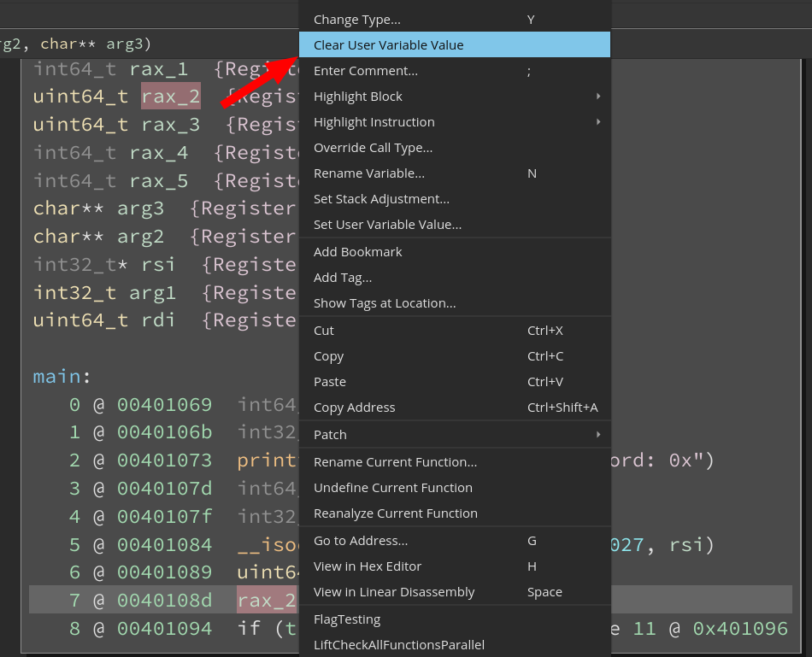
Task: Open Set Stack Adjustment...
Action: pyautogui.click(x=455, y=199)
